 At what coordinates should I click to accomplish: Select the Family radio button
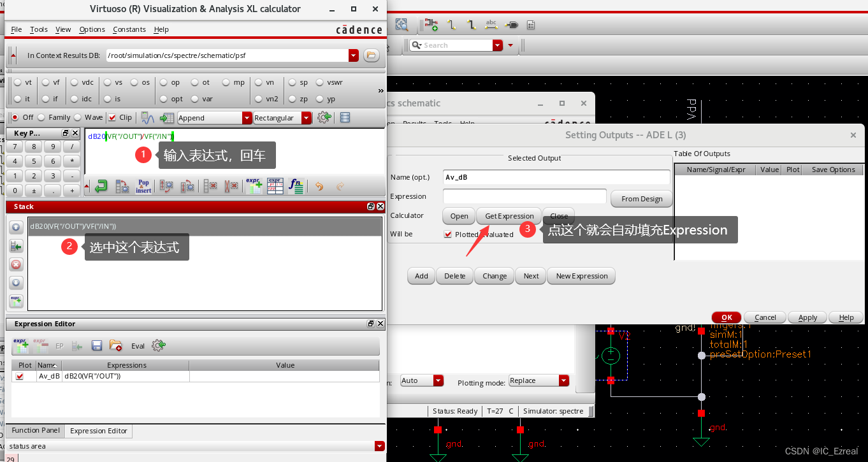(42, 117)
